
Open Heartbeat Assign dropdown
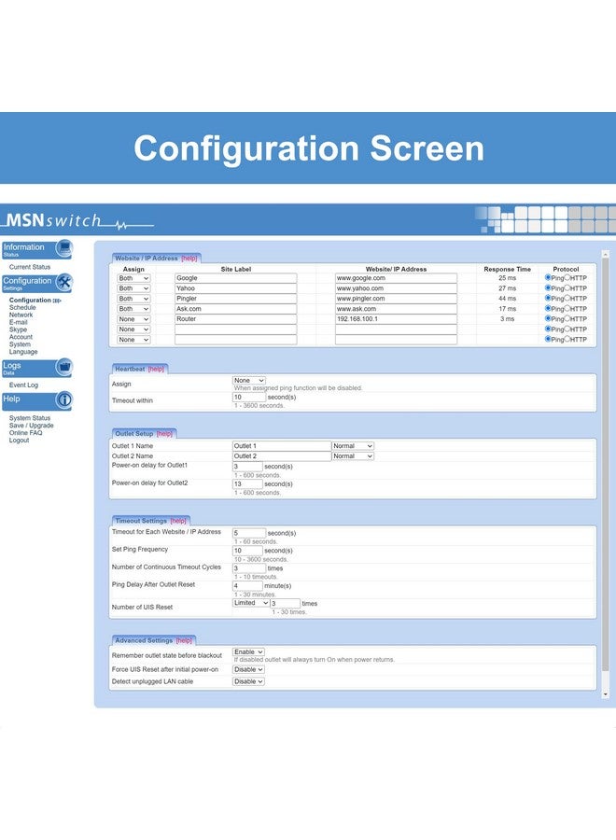pos(249,381)
